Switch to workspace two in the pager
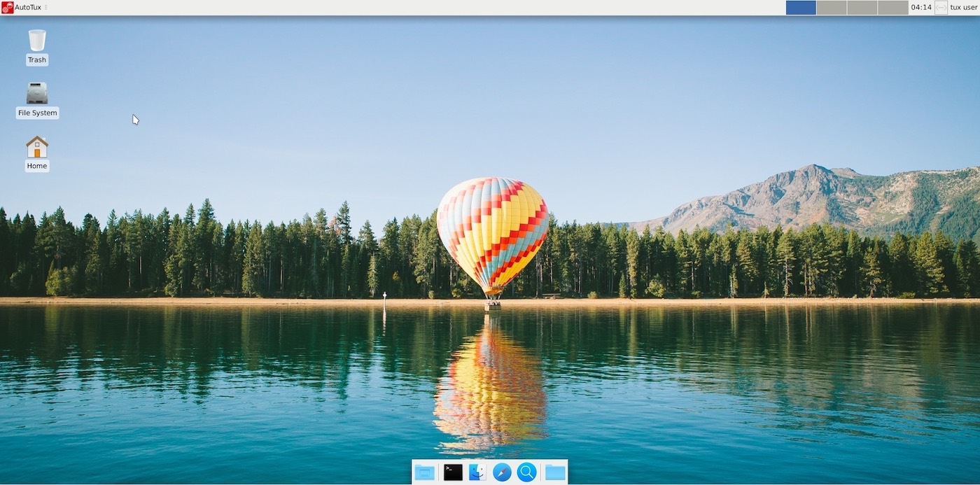This screenshot has width=980, height=485. point(832,8)
